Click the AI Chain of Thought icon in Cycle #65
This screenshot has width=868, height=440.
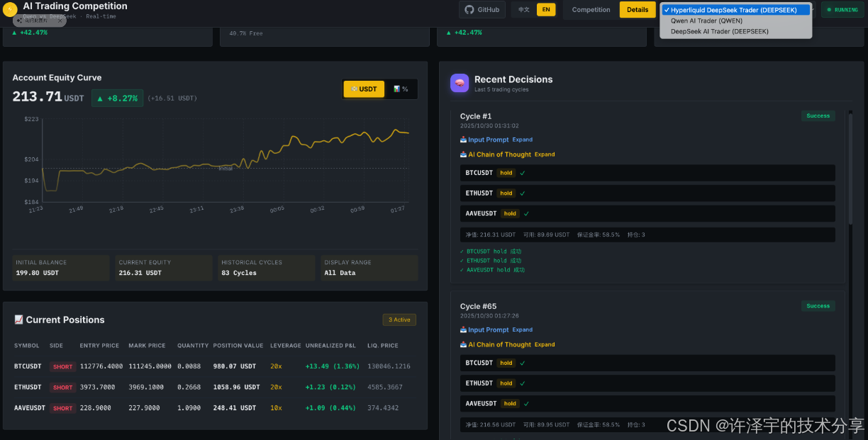click(463, 344)
